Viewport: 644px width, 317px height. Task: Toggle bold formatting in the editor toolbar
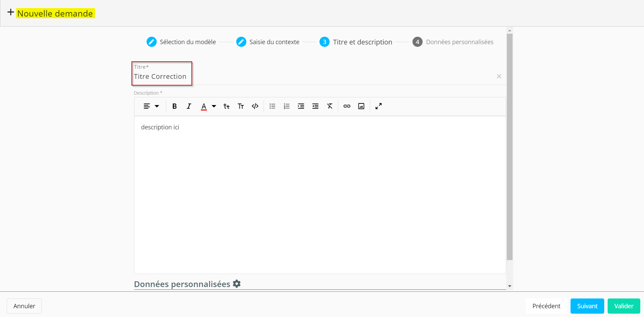(174, 106)
